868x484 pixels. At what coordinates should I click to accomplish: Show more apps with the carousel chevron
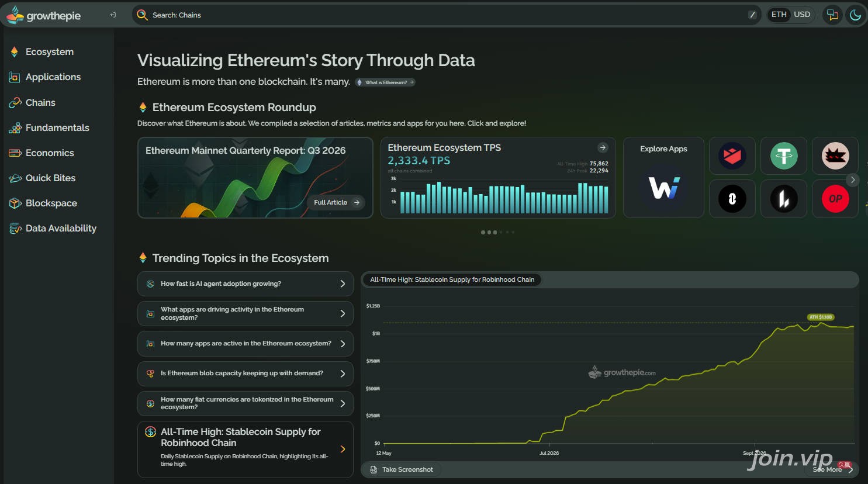point(853,180)
